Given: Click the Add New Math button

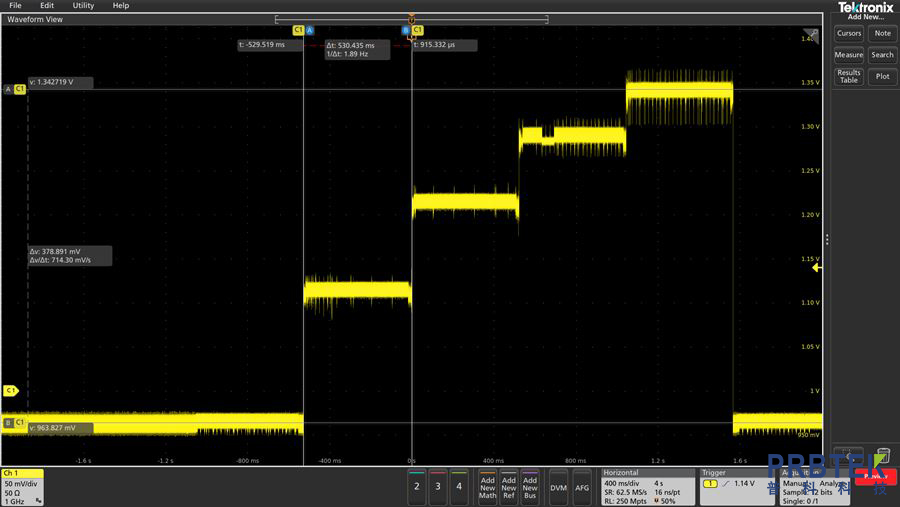Looking at the screenshot, I should pyautogui.click(x=487, y=487).
